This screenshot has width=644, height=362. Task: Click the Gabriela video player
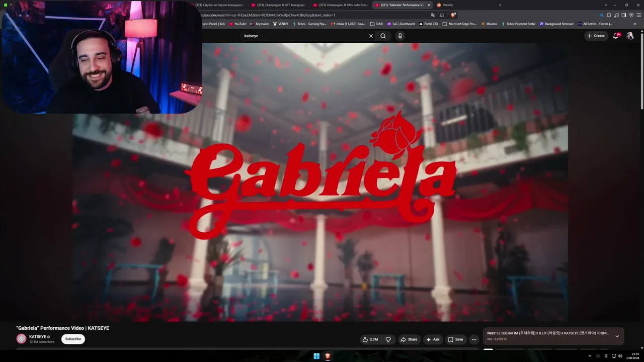(320, 182)
